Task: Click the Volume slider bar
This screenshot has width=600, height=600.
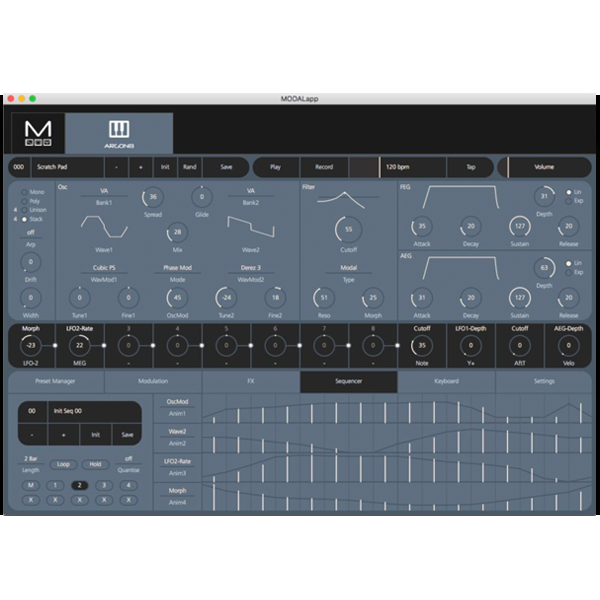Action: point(543,167)
